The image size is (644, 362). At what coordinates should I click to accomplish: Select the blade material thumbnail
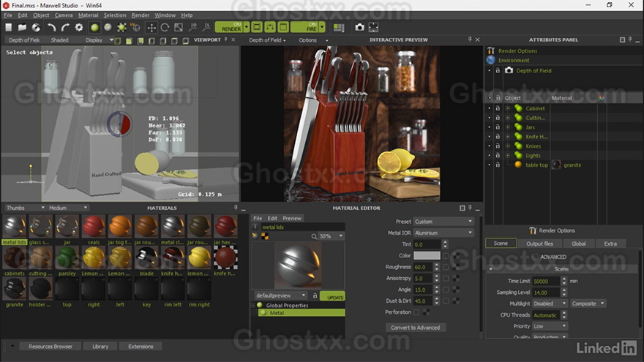coord(146,257)
